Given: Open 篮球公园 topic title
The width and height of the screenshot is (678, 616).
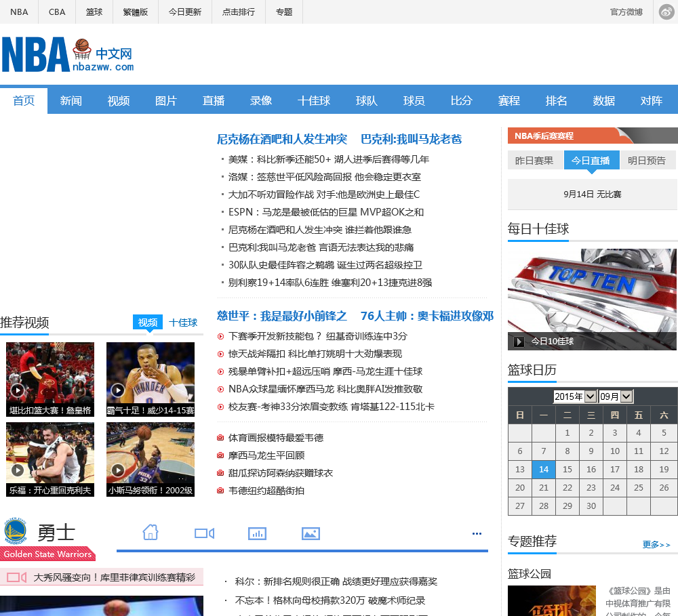Looking at the screenshot, I should pos(530,574).
